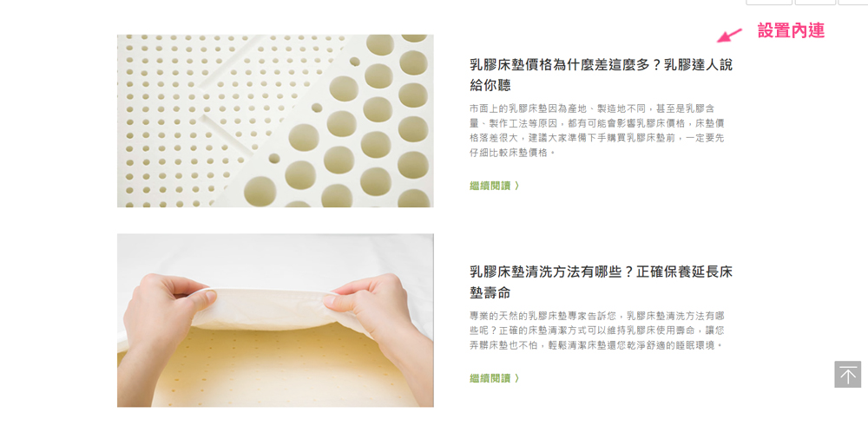
Task: Click the chevron after 繼續閱讀 under the price article
Action: click(x=516, y=186)
